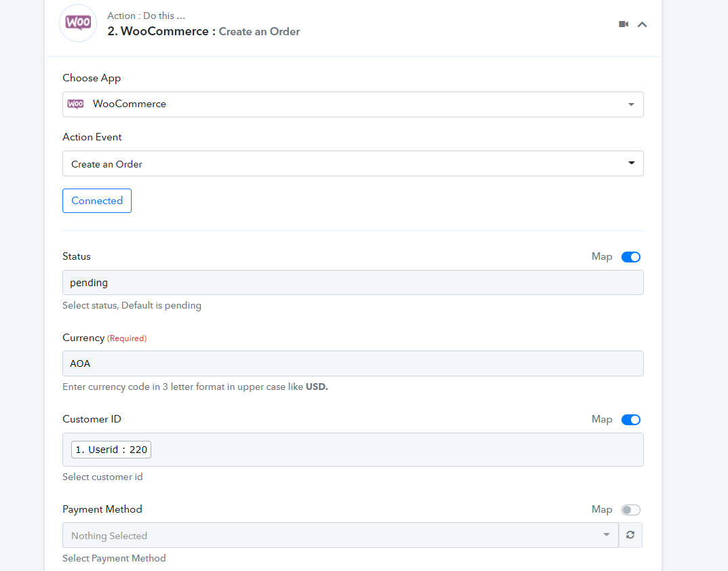Image resolution: width=728 pixels, height=571 pixels.
Task: Toggle the Map switch for Status
Action: pyautogui.click(x=631, y=257)
